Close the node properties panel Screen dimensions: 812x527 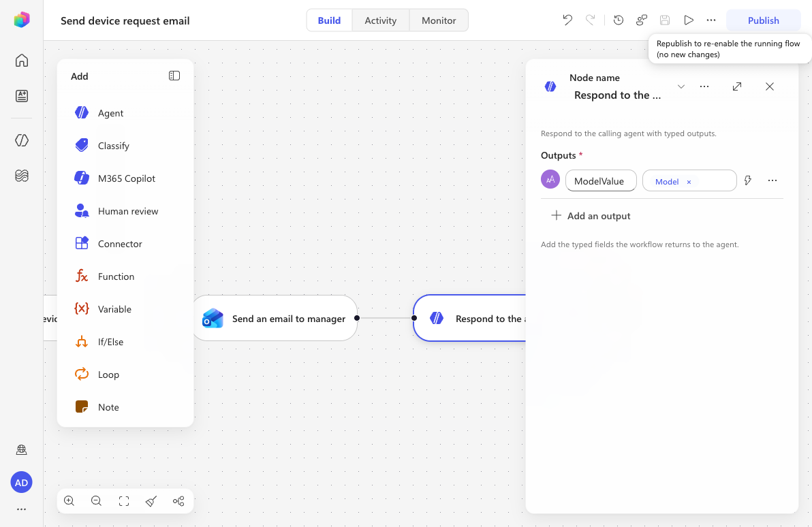770,86
